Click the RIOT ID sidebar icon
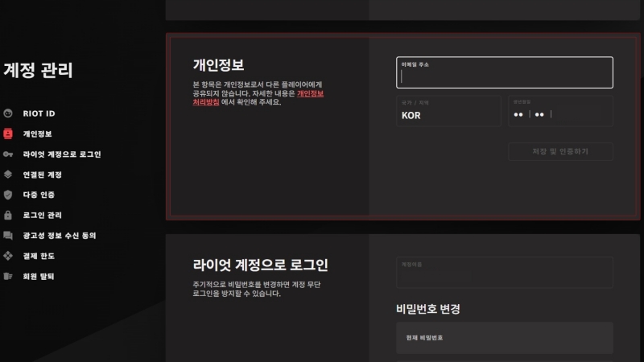The width and height of the screenshot is (644, 362). 8,113
